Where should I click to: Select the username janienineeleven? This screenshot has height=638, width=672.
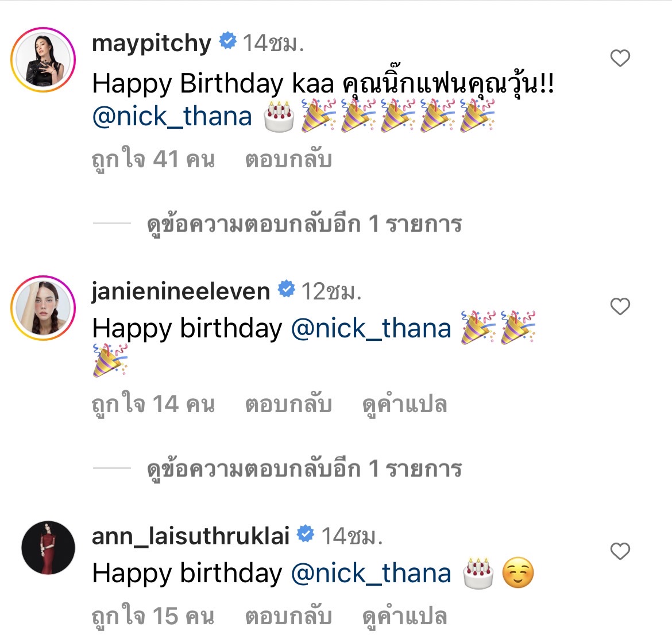(x=181, y=289)
